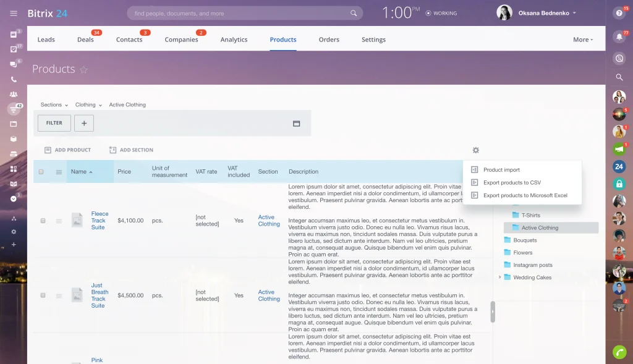Check the Fleece Track Suite row checkbox
Screen dimensions: 633x364
(43, 221)
